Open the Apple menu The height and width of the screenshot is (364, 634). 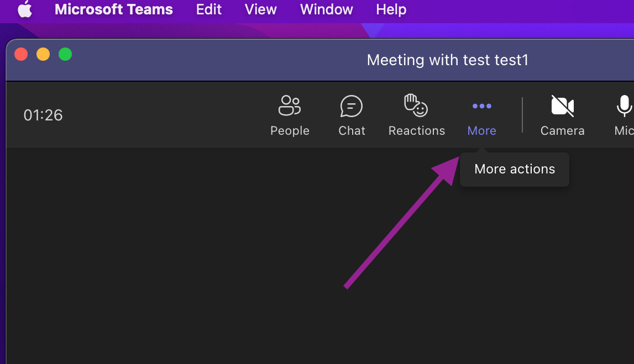tap(25, 9)
